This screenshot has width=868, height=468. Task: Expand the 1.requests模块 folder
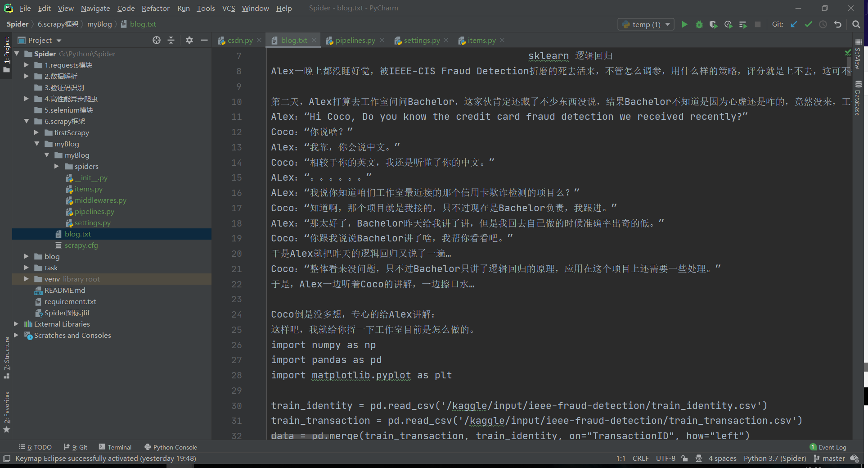pyautogui.click(x=27, y=65)
